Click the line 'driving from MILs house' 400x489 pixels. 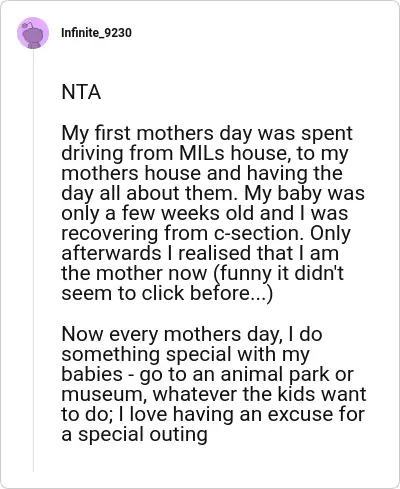click(205, 153)
